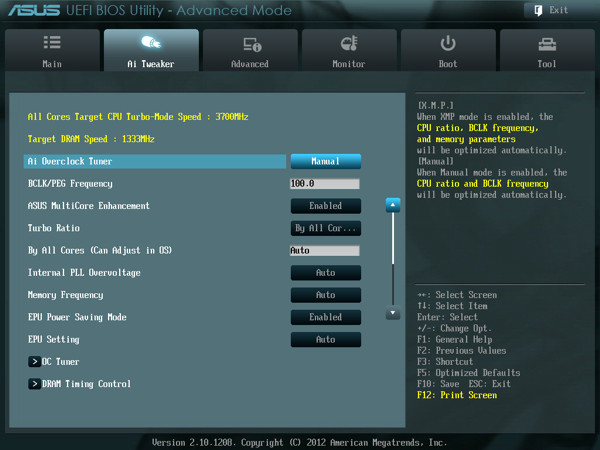Click the F2: Previous Values hint

tap(461, 351)
